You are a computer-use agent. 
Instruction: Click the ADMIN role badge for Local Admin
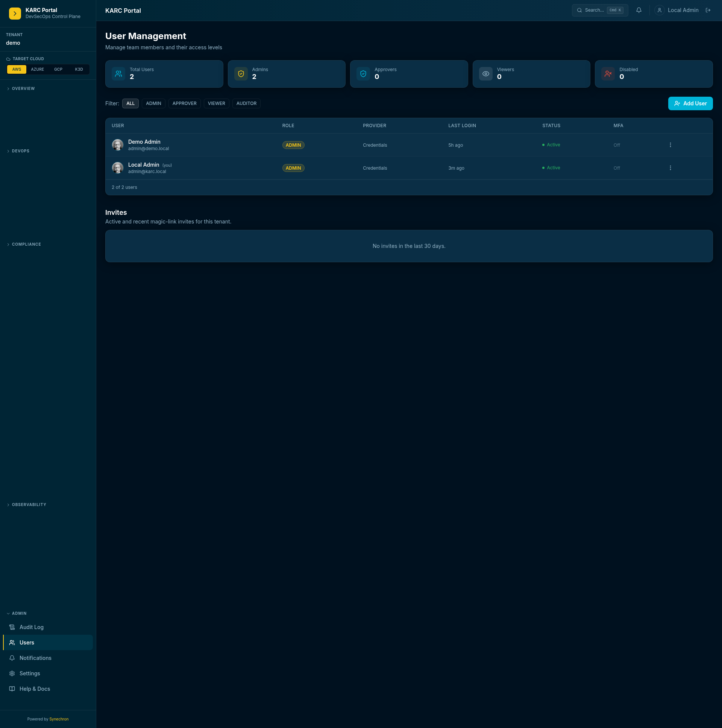pyautogui.click(x=293, y=168)
